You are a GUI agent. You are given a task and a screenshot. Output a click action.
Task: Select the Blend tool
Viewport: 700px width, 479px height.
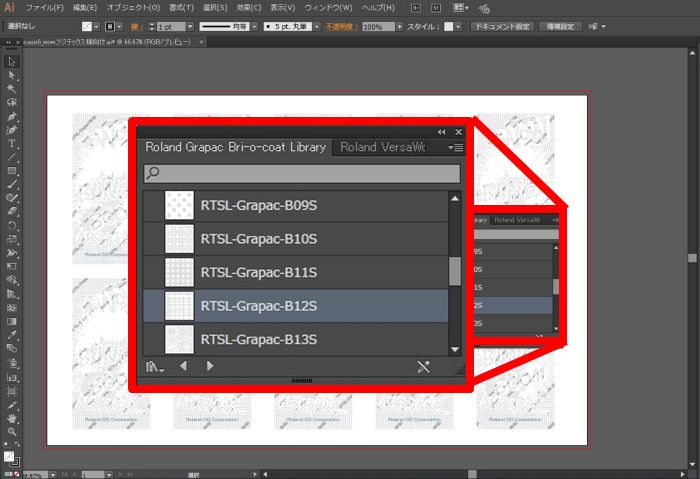coord(12,348)
